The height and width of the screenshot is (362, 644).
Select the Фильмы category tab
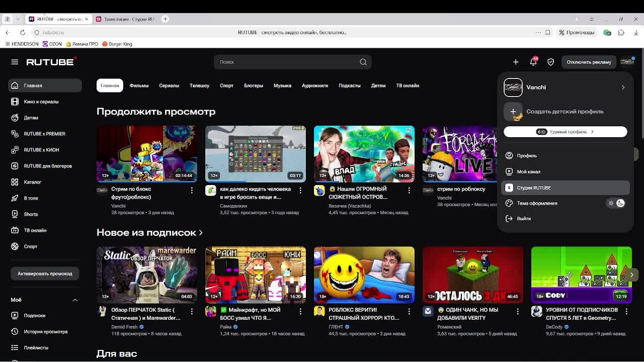click(x=139, y=85)
